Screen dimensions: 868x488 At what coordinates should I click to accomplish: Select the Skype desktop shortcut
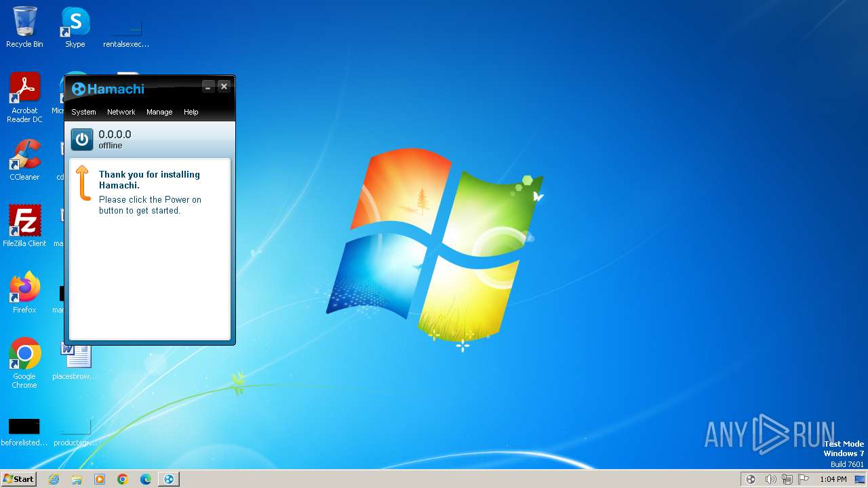click(75, 27)
